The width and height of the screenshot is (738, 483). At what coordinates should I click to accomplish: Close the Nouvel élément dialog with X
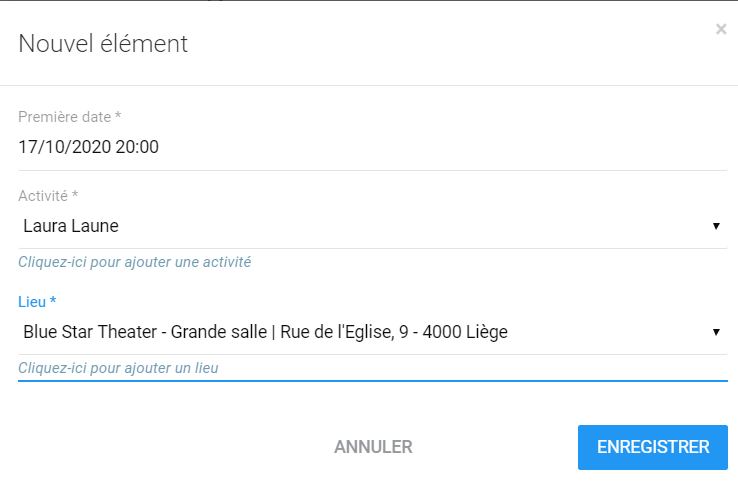[x=721, y=30]
